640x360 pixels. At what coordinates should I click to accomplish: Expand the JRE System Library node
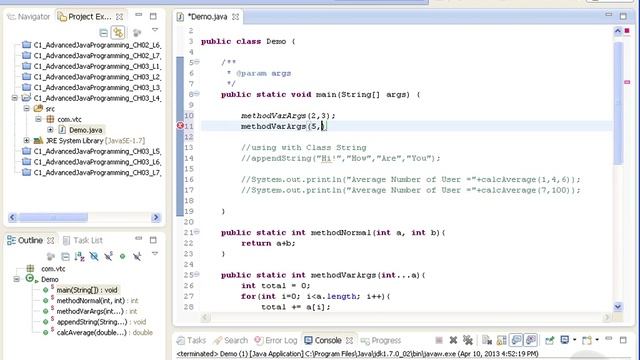click(x=27, y=140)
